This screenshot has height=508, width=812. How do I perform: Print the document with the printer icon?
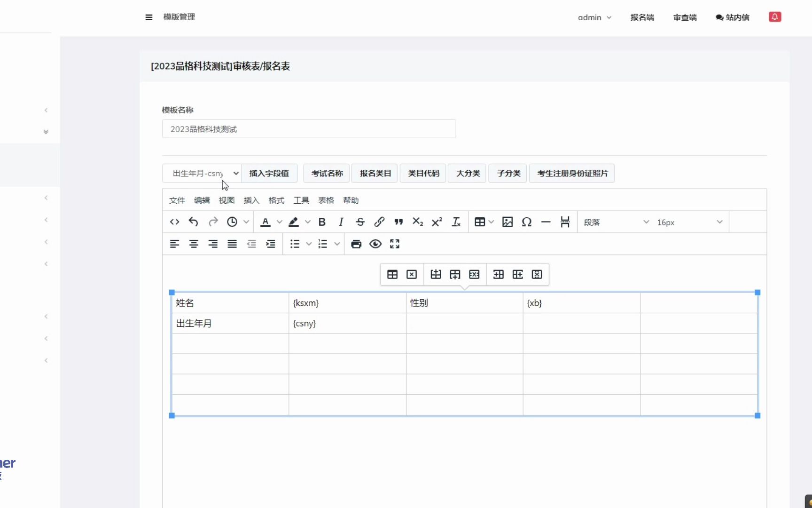pyautogui.click(x=356, y=244)
